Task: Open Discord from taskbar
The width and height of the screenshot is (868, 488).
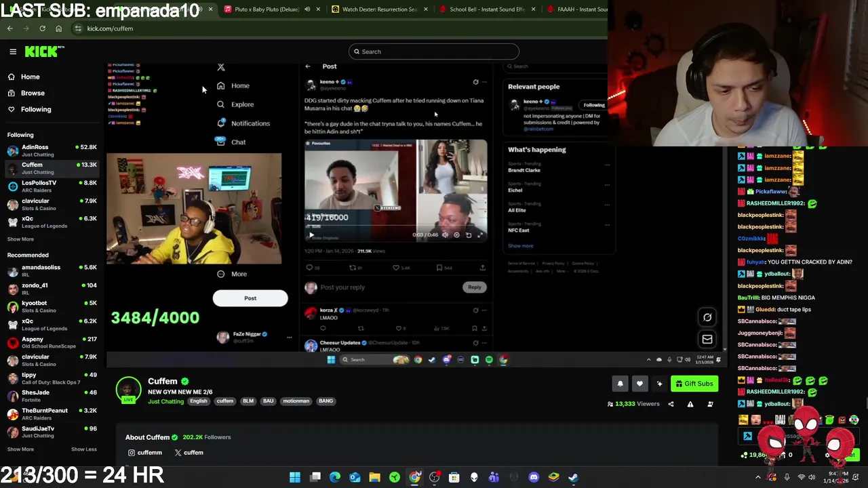Action: 534,477
